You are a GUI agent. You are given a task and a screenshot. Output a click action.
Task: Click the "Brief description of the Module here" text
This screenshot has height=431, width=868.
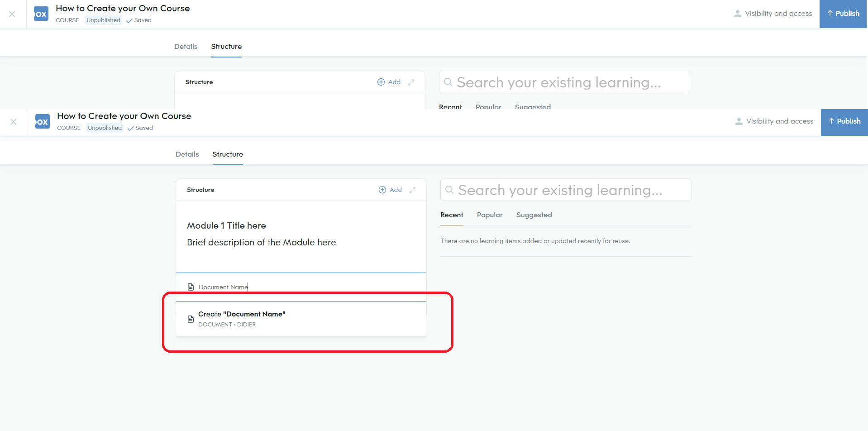(261, 242)
